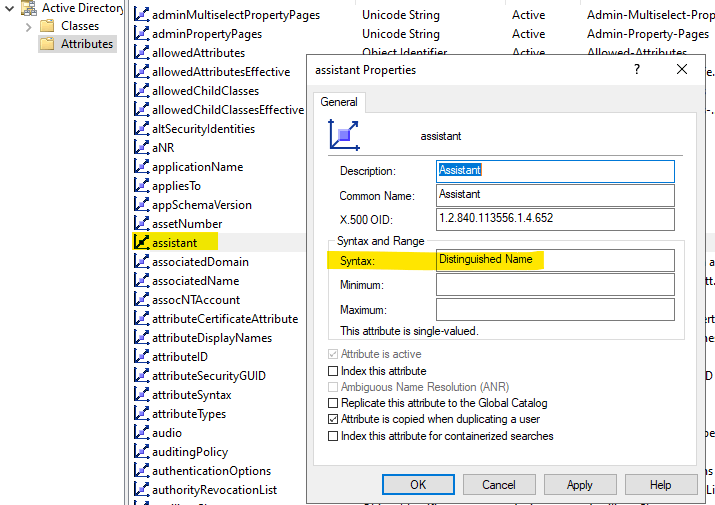Click the Syntax field showing Distinguished Name

(555, 260)
